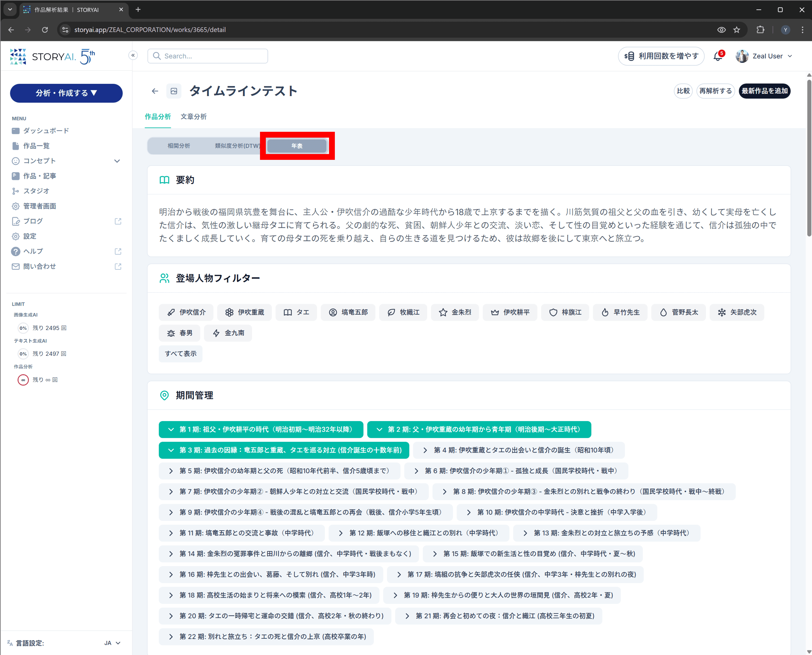Image resolution: width=812 pixels, height=655 pixels.
Task: Click the 最新作品を追加 button
Action: (x=764, y=91)
